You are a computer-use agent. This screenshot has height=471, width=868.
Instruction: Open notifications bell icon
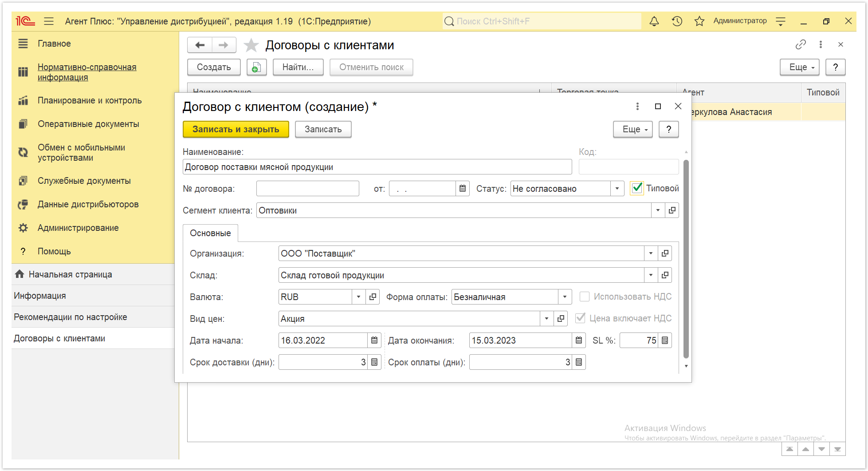(654, 21)
